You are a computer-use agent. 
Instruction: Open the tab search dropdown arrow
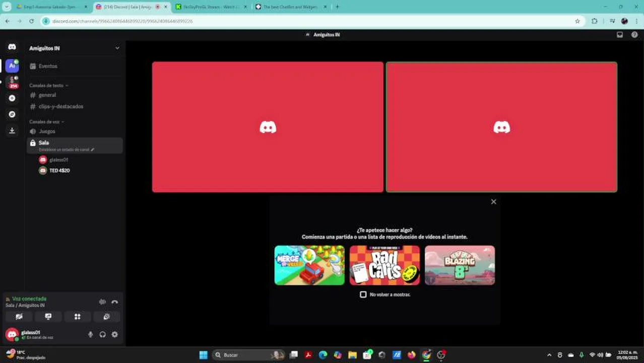click(7, 7)
